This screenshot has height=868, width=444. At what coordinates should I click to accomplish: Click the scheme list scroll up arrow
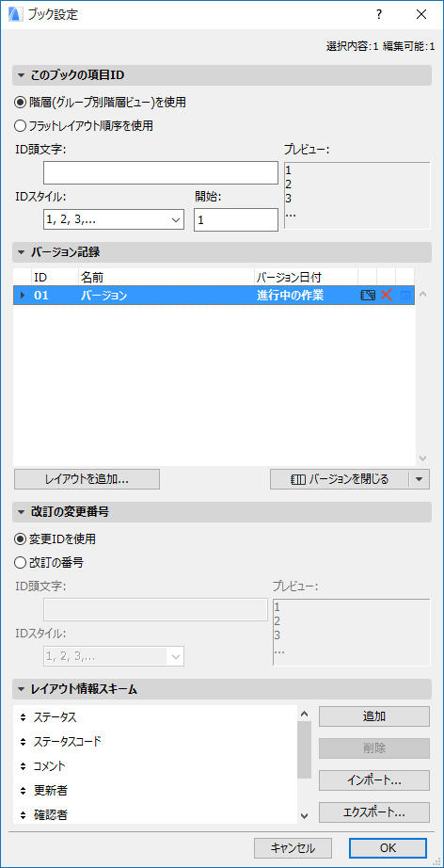[305, 715]
